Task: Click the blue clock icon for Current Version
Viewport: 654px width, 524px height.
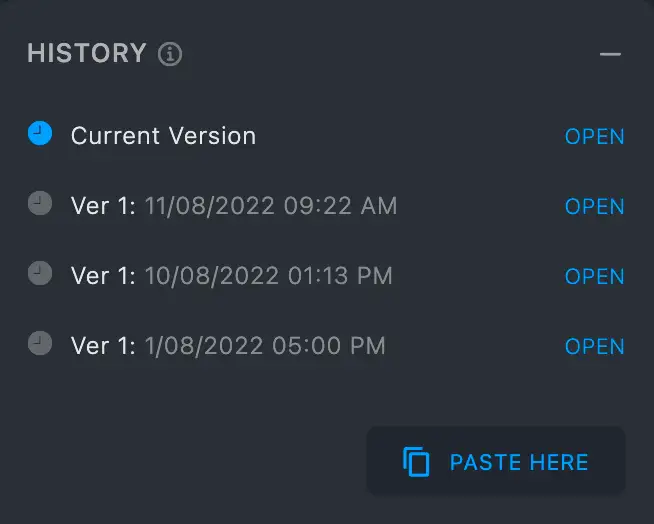Action: click(x=40, y=133)
